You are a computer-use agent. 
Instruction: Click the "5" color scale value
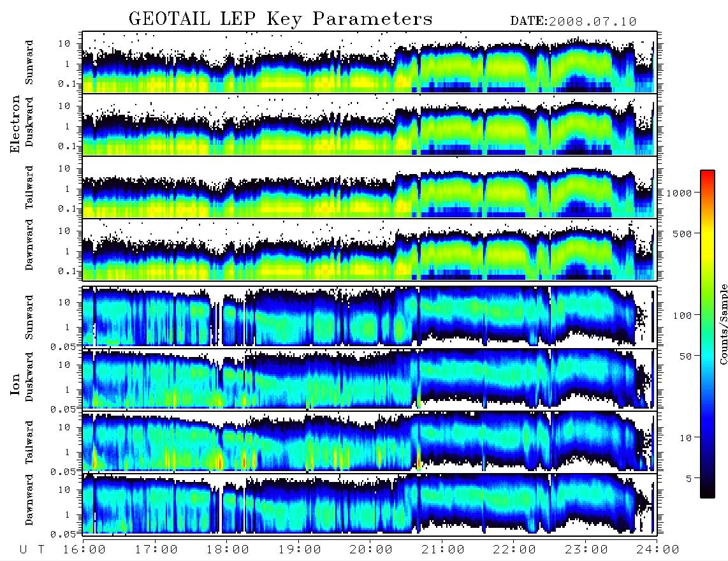coord(689,478)
